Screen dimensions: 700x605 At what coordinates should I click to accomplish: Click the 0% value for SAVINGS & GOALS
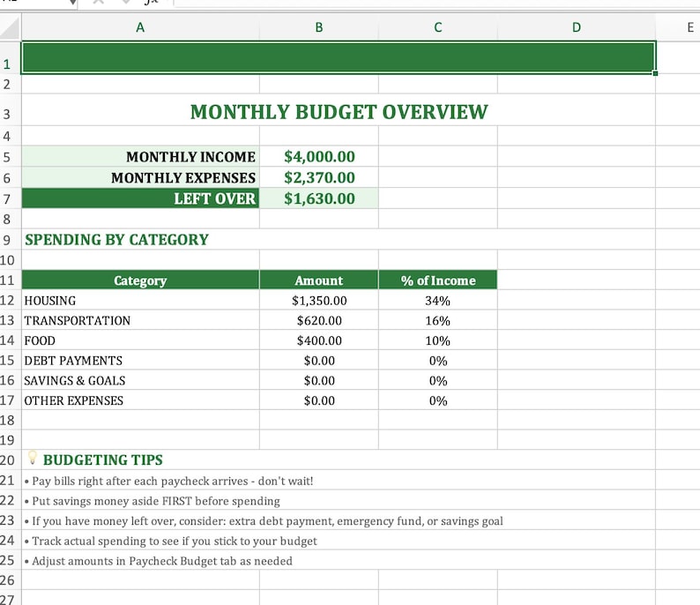(438, 380)
